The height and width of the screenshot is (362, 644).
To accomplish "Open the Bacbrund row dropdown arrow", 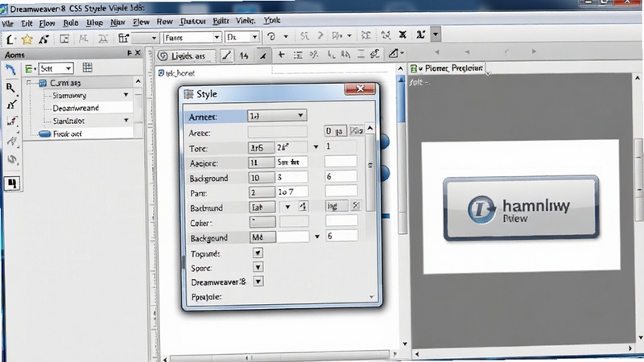I will [287, 207].
